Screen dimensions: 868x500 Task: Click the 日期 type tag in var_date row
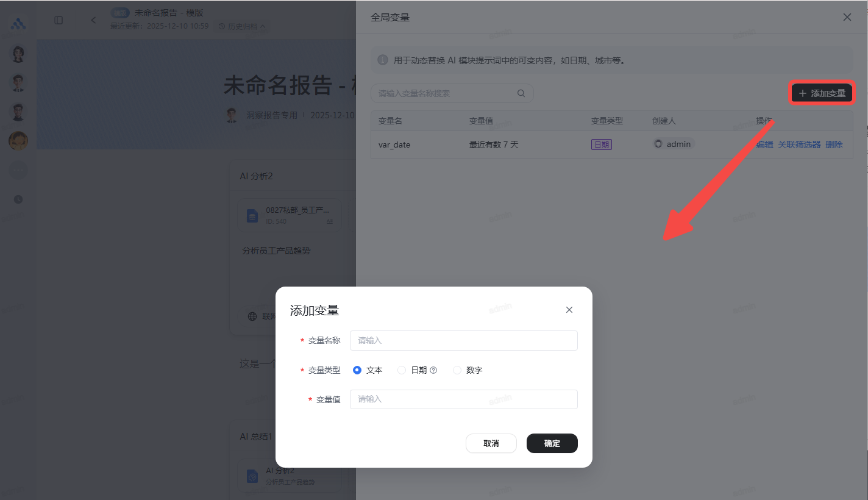(x=601, y=145)
